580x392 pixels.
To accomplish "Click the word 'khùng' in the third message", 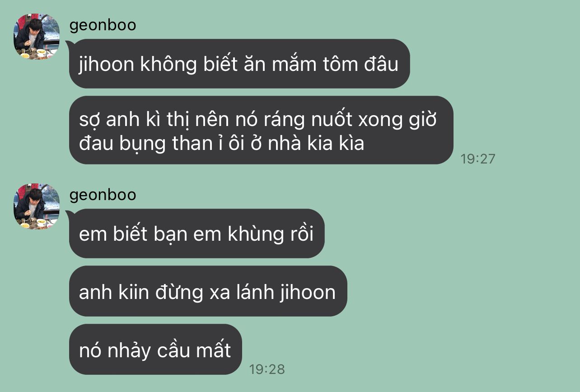I will click(253, 234).
